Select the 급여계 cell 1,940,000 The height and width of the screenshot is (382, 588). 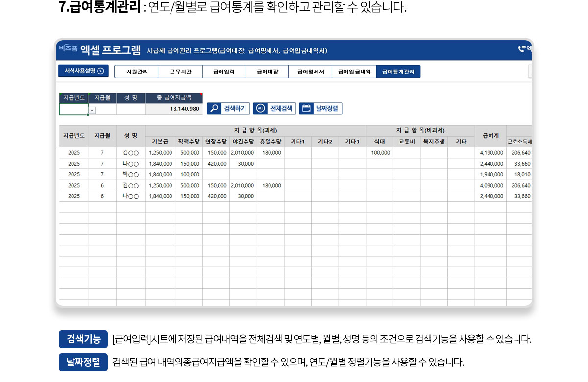coord(490,174)
